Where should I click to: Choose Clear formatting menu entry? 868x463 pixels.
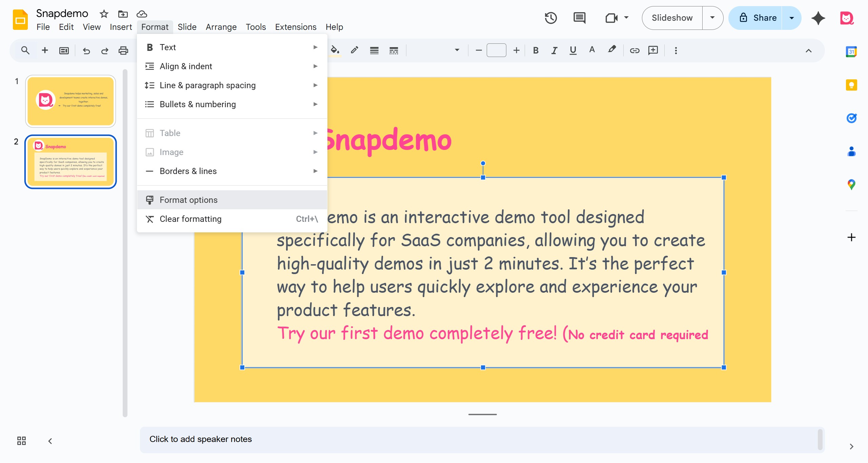point(232,219)
